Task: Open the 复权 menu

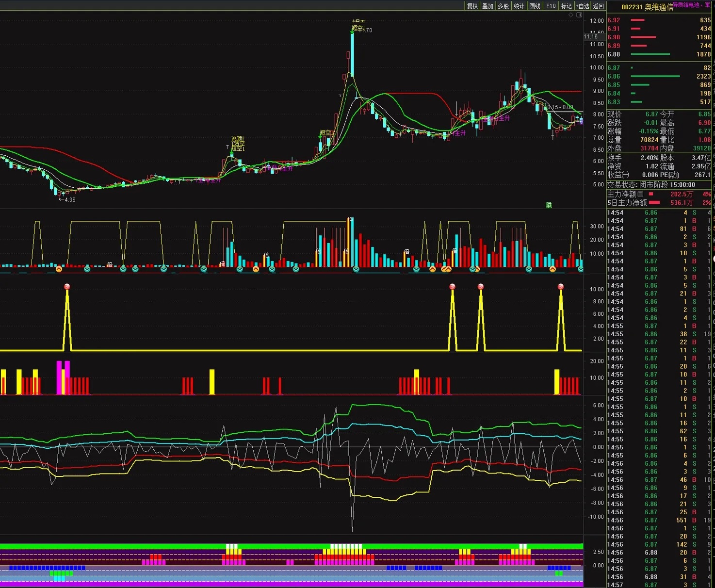Action: tap(472, 6)
